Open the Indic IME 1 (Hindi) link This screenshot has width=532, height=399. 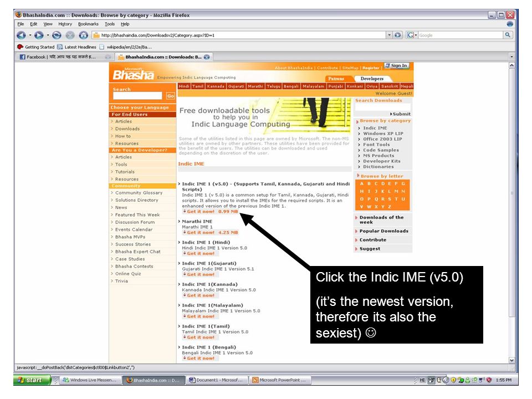(206, 242)
